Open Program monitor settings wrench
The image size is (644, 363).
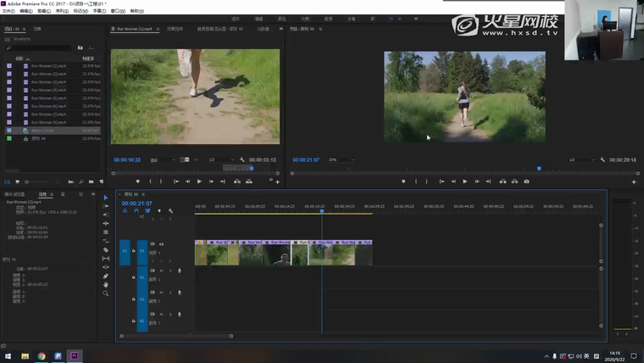[x=602, y=159]
